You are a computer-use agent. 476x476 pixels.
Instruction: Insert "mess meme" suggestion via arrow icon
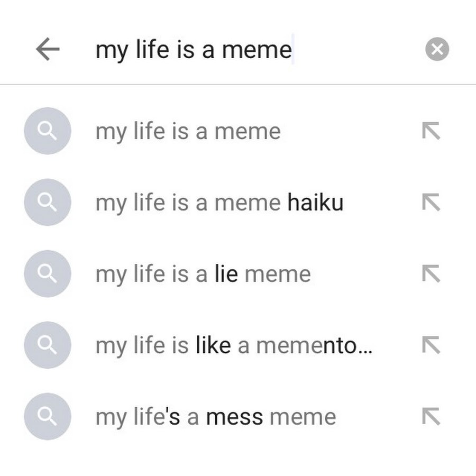431,417
